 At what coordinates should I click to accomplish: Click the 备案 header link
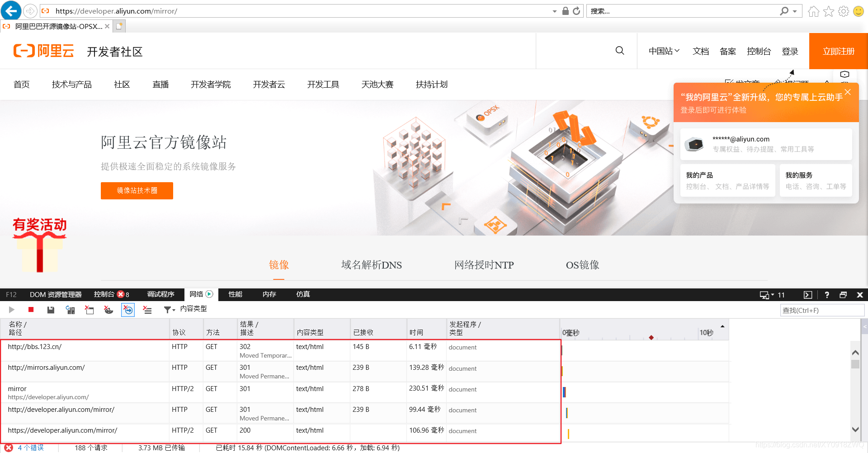point(728,52)
